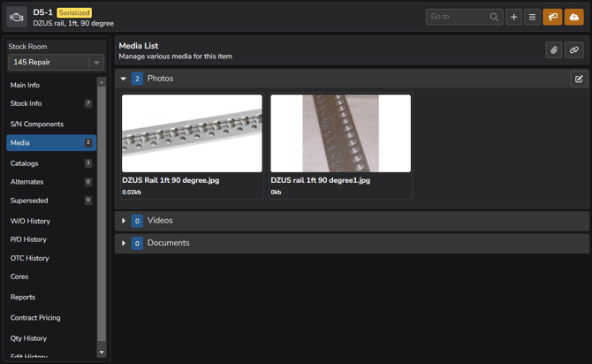Click the Documents count badge showing 0
592x364 pixels.
[137, 243]
